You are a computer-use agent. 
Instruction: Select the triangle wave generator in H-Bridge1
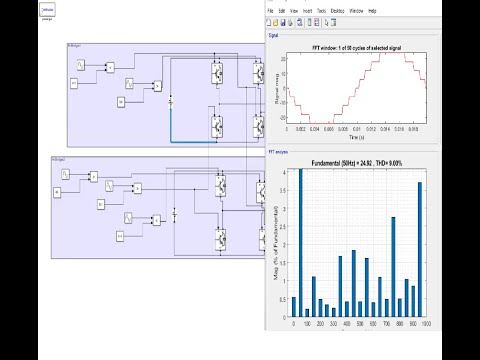[129, 83]
